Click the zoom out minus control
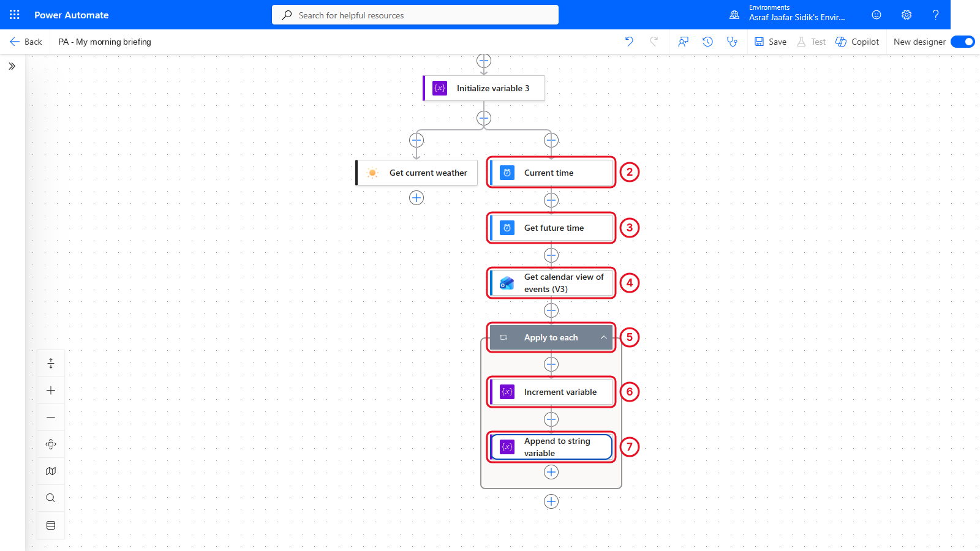 pyautogui.click(x=51, y=418)
